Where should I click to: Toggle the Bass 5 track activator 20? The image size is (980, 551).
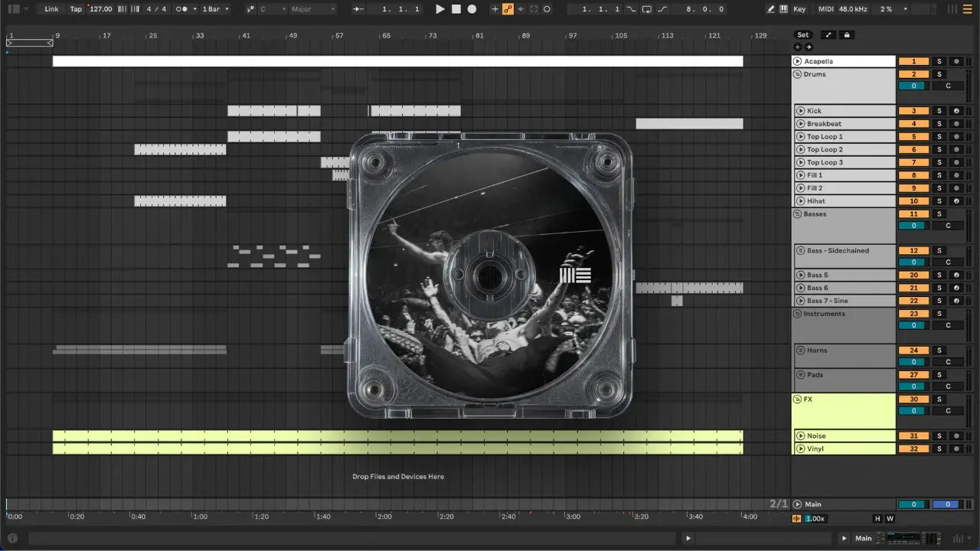click(x=913, y=275)
